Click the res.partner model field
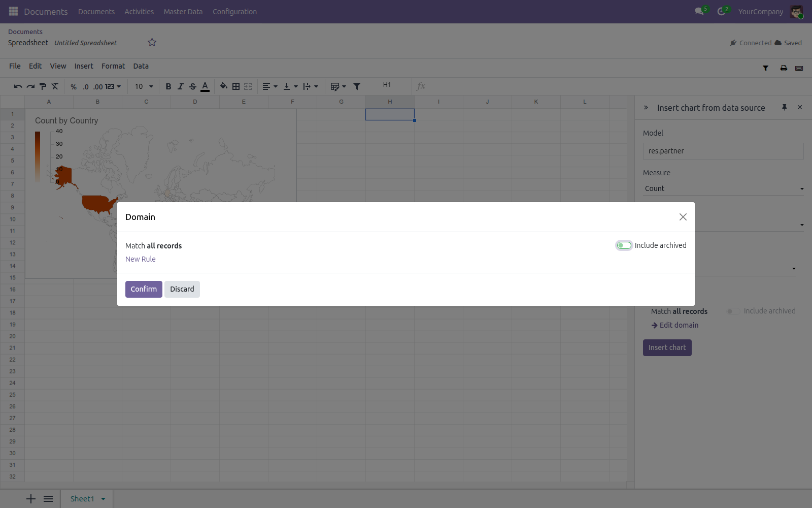 tap(723, 151)
